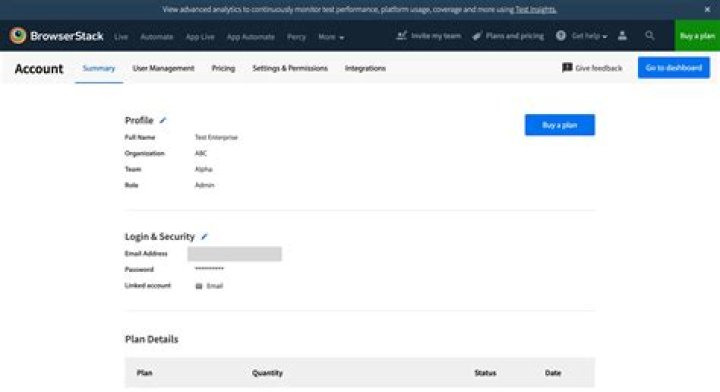720x392 pixels.
Task: Click the greyed email address field
Action: 234,253
